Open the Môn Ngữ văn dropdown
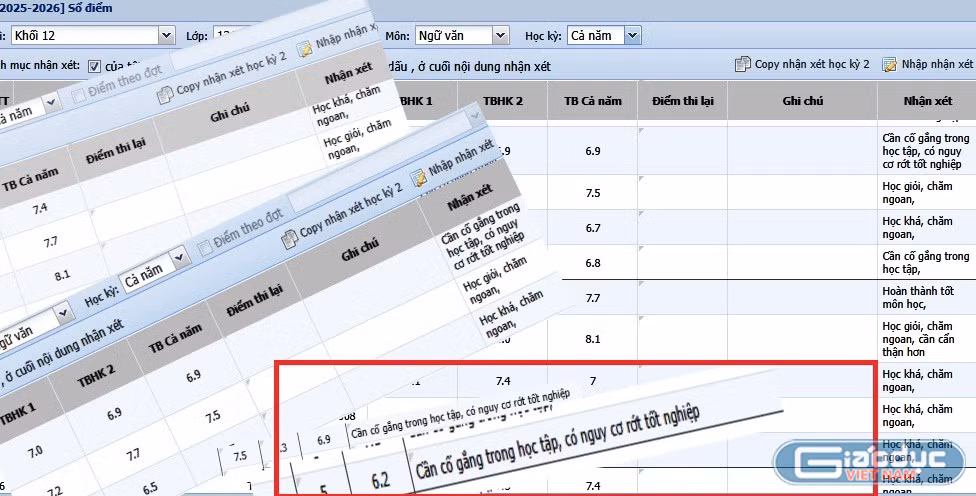976x496 pixels. (500, 35)
